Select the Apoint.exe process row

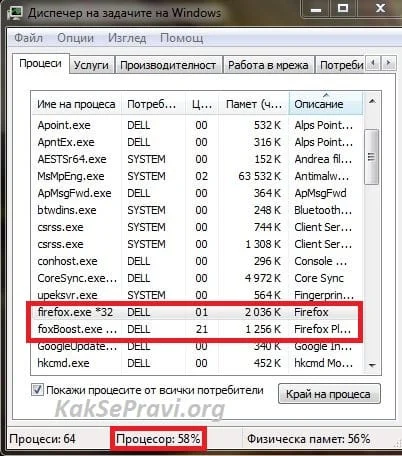(x=197, y=125)
